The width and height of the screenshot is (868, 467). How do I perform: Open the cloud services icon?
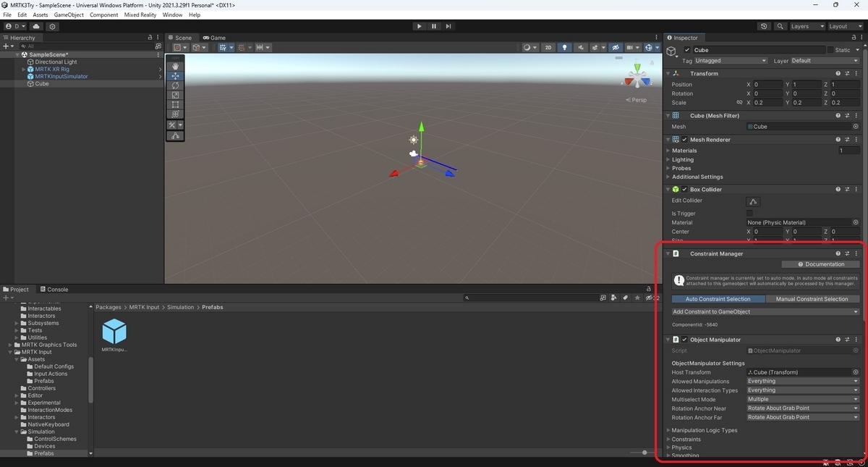pyautogui.click(x=36, y=26)
